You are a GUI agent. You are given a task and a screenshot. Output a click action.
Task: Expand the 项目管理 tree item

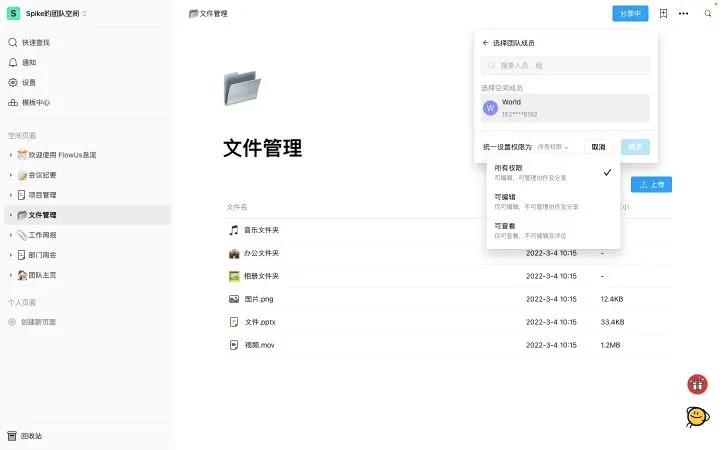pos(11,195)
